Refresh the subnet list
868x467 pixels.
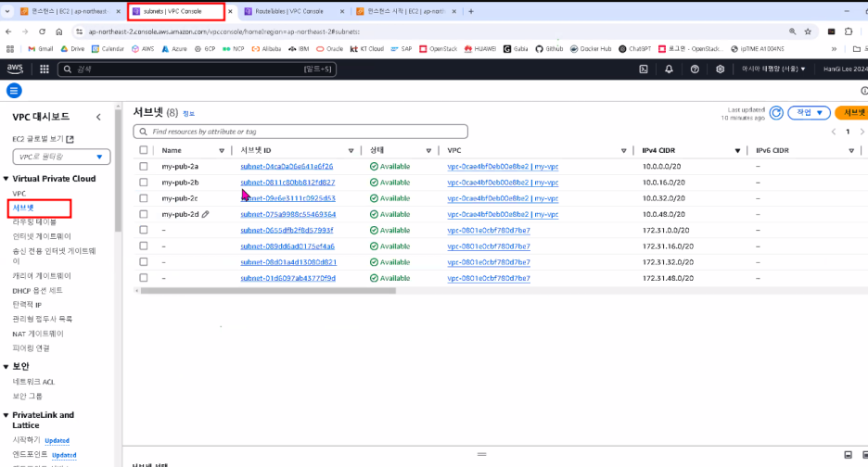pos(776,113)
